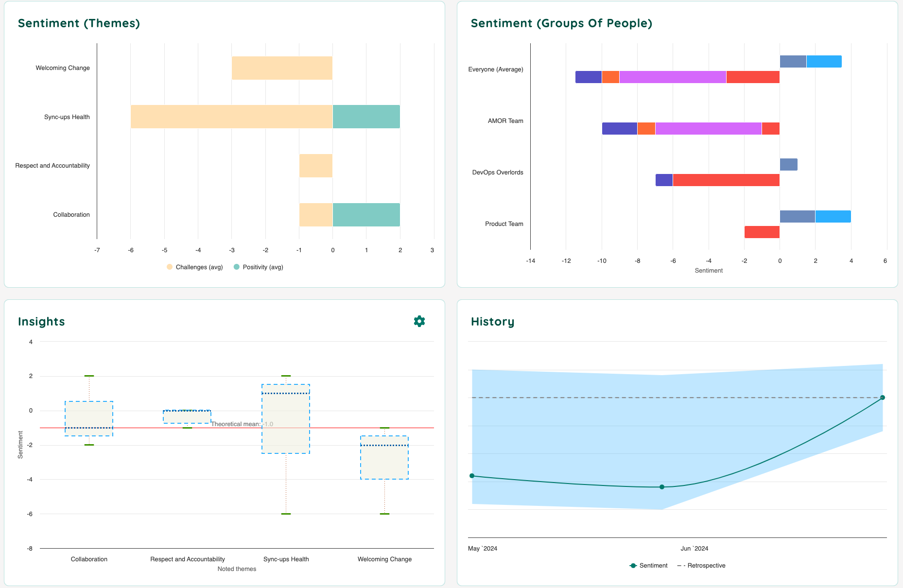
Task: Click the last sentiment data point in History
Action: pyautogui.click(x=883, y=398)
